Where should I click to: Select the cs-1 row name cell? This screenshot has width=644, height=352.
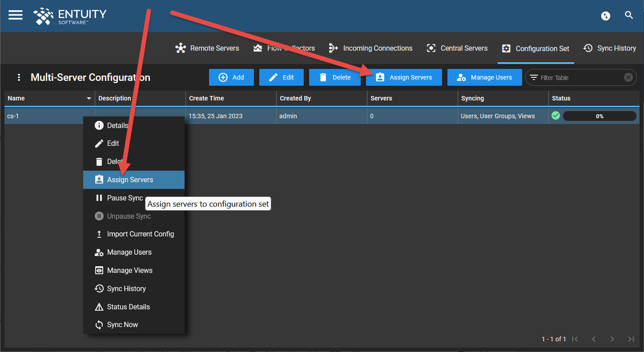(49, 116)
